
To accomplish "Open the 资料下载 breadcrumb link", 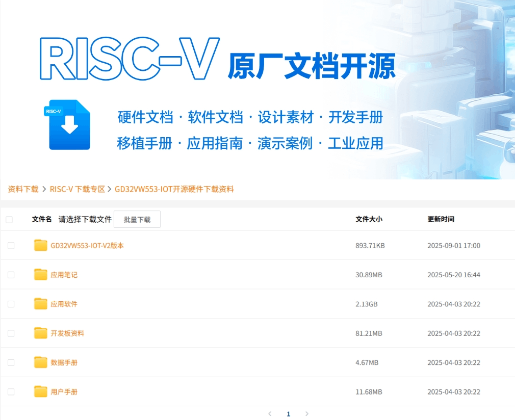I will (x=23, y=189).
